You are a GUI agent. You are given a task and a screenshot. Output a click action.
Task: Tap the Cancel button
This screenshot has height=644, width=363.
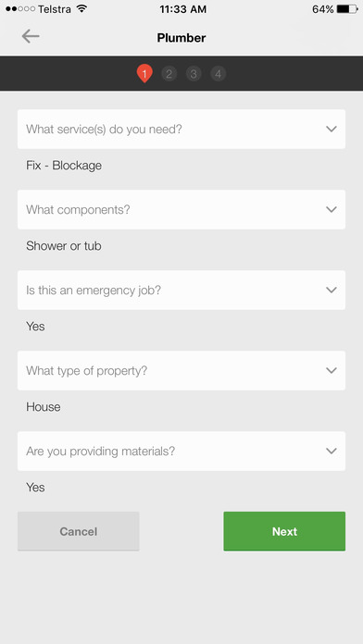pyautogui.click(x=79, y=531)
